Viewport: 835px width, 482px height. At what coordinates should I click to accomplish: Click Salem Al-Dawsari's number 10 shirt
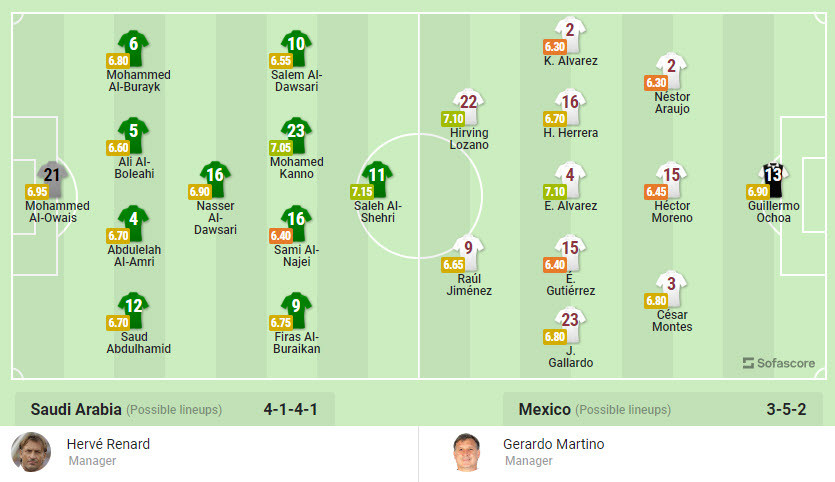click(296, 46)
